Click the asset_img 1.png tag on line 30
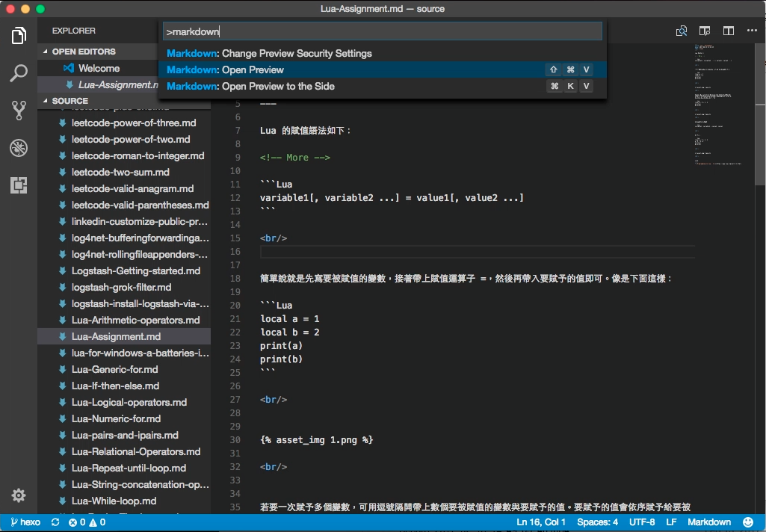The image size is (766, 532). click(317, 440)
